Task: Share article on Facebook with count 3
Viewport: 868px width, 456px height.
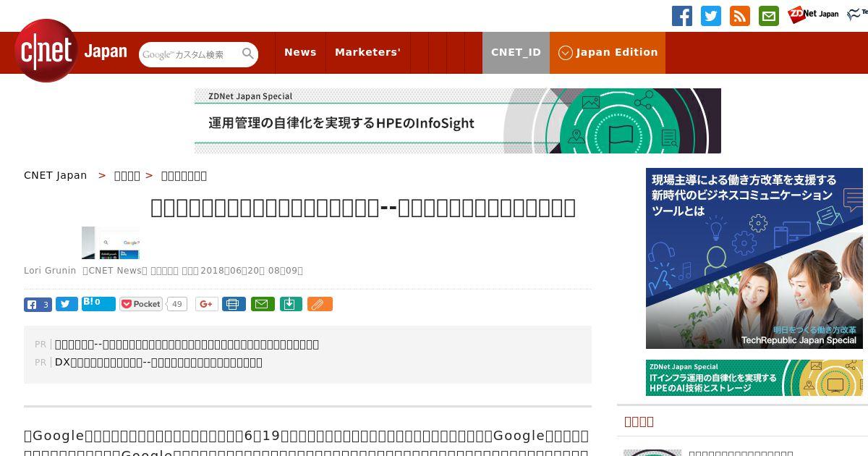Action: point(38,304)
